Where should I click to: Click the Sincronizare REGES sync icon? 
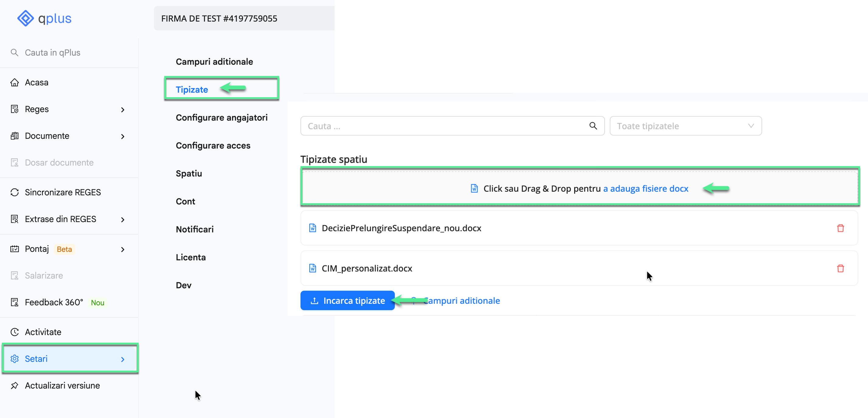[15, 192]
